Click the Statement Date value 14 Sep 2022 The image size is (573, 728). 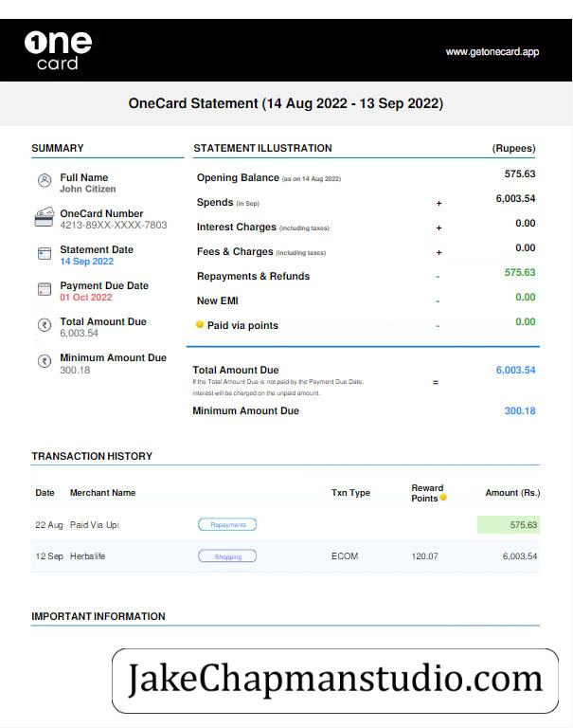(x=87, y=262)
